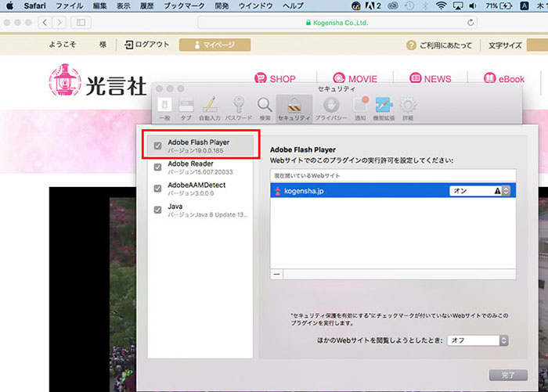The height and width of the screenshot is (392, 548).
Task: Remove the selected website with minus button
Action: pos(277,275)
